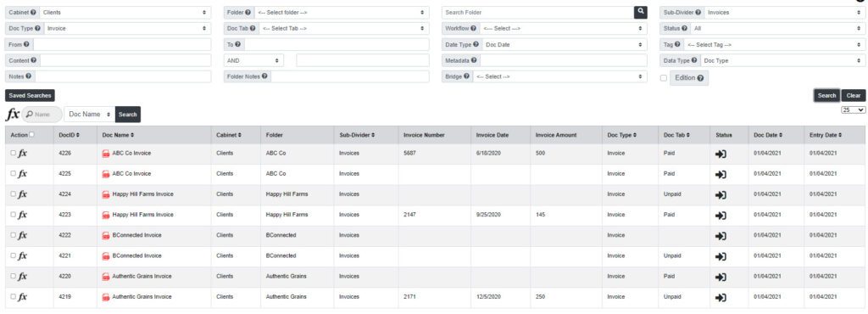
Task: Click the PDF icon of document 4222
Action: pyautogui.click(x=106, y=235)
